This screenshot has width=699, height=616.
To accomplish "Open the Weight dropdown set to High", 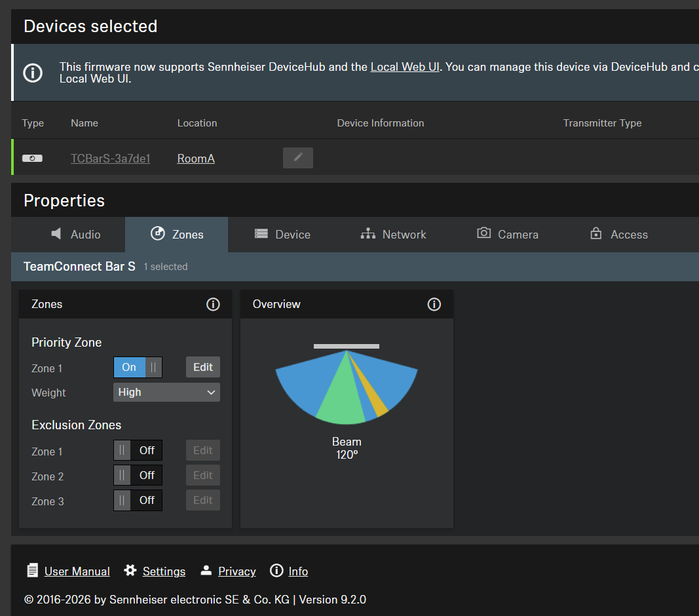I will coord(166,392).
